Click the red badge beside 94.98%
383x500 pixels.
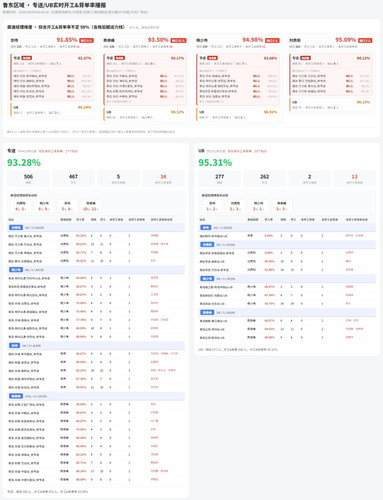(x=272, y=40)
